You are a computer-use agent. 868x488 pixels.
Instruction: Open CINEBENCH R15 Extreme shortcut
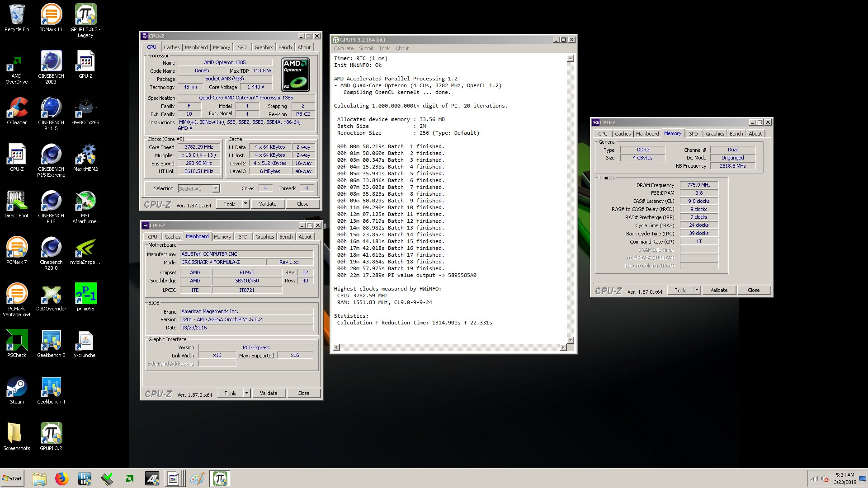pyautogui.click(x=51, y=160)
